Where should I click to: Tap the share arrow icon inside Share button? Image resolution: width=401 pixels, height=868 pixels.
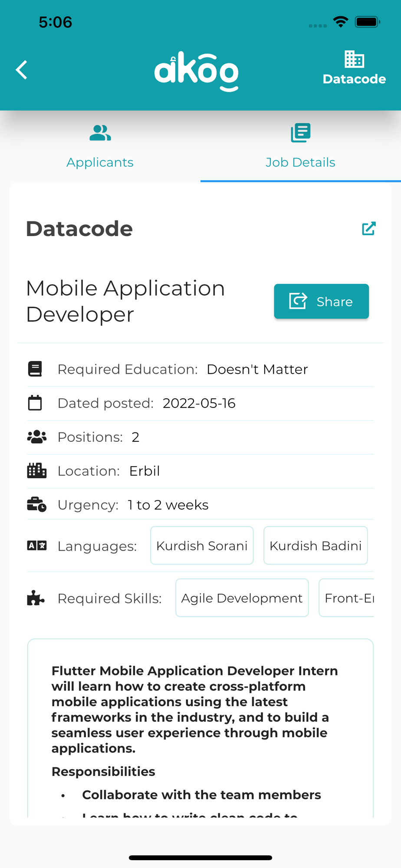(x=298, y=301)
